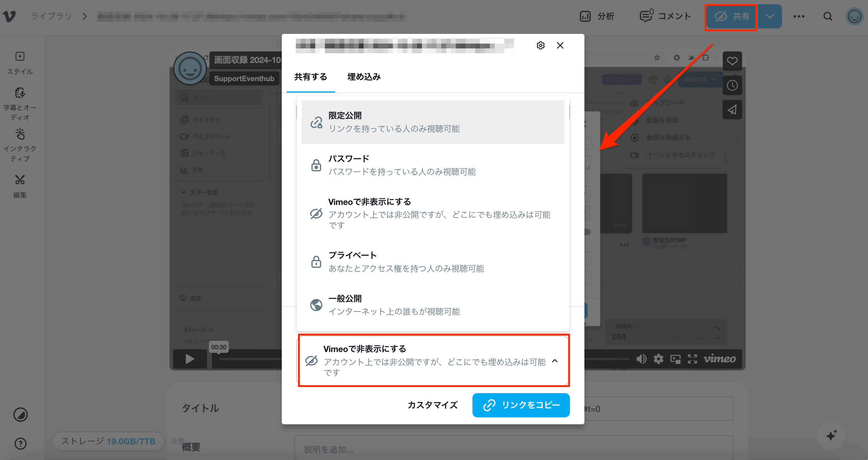Click the Vimeo logo home icon
This screenshot has height=460, width=868.
9,16
